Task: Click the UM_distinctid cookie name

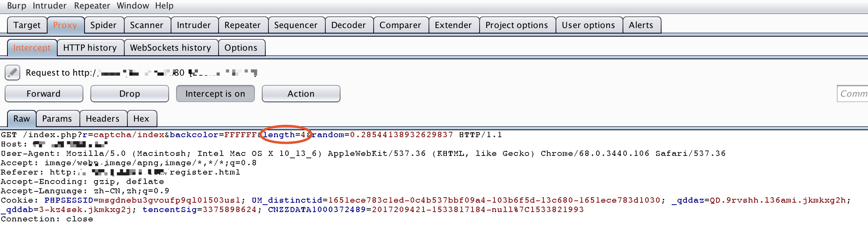Action: pos(287,200)
